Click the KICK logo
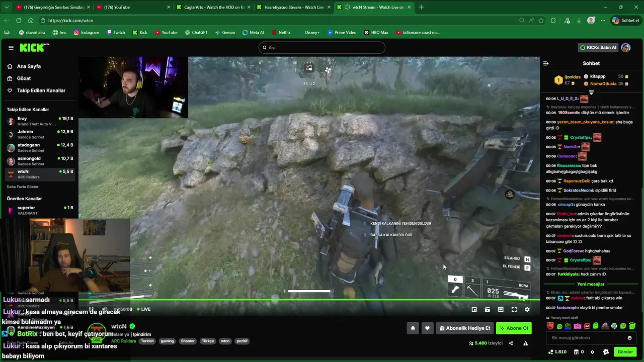Viewport: 644px width, 362px height. click(34, 48)
